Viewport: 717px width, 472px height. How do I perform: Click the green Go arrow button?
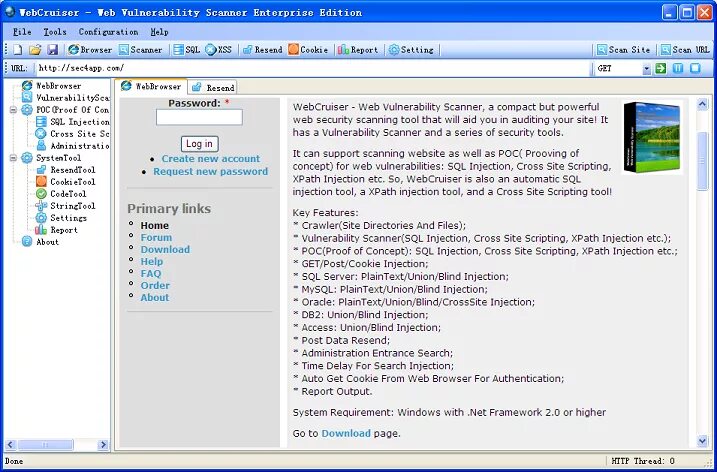(x=660, y=69)
